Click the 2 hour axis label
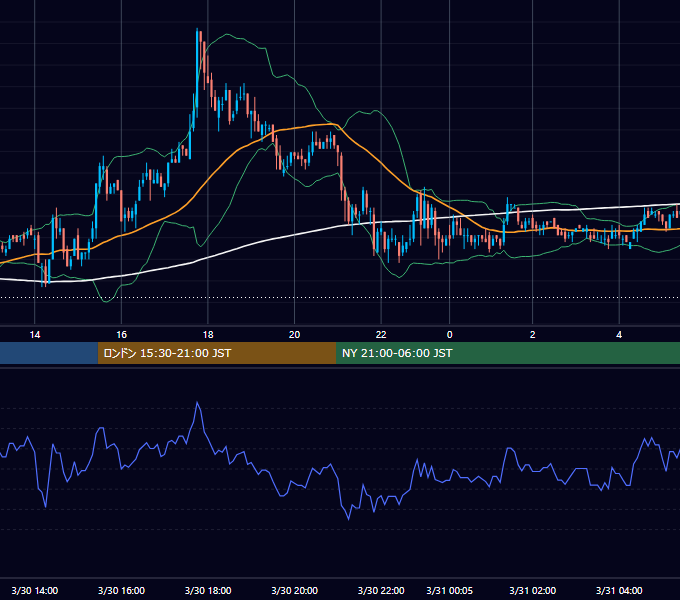Screen dimensions: 680x600 [x=533, y=335]
